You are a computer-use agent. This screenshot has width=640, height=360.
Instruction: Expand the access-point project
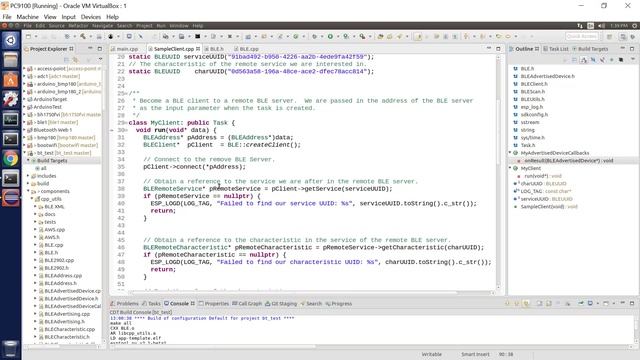point(24,69)
